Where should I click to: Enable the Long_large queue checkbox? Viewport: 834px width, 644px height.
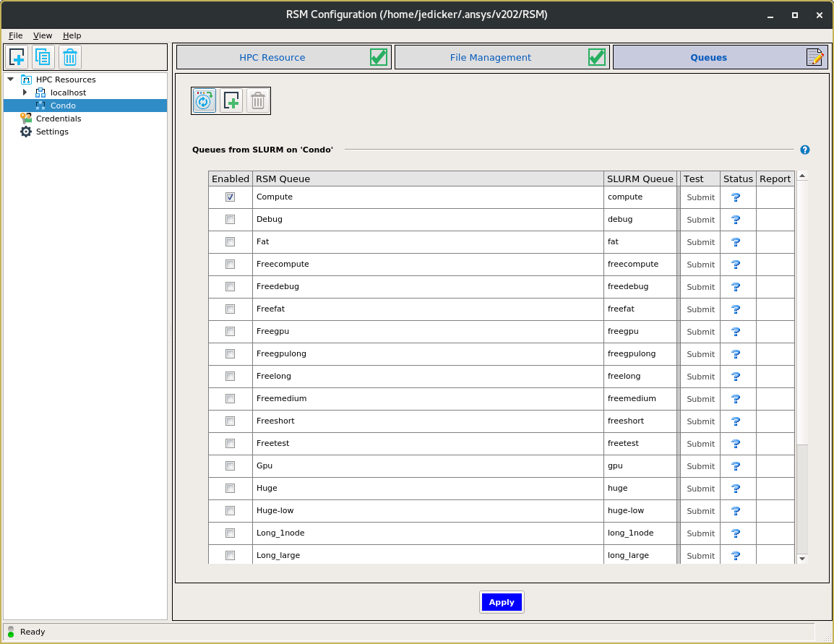click(230, 555)
